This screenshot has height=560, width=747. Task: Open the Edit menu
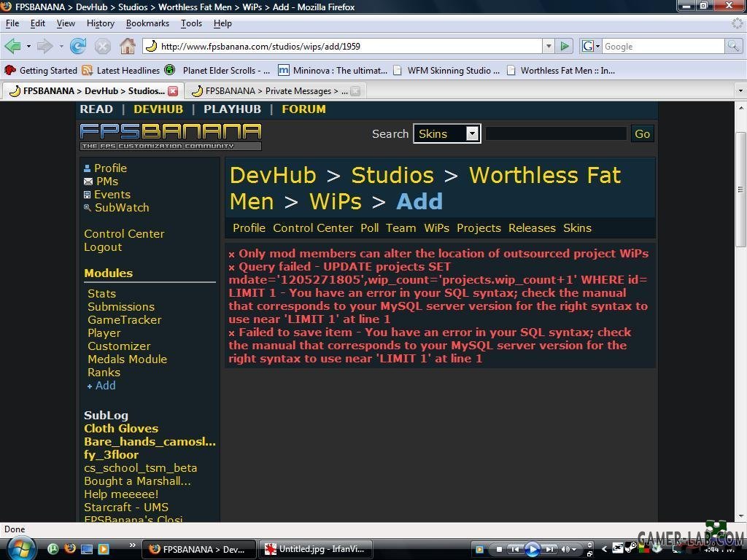[x=38, y=23]
